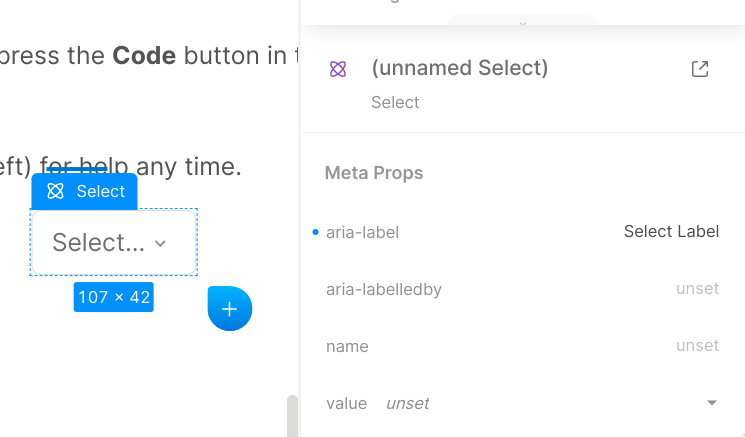Click the canvas vertical scrollbar thumb
This screenshot has height=437, width=745.
(293, 416)
